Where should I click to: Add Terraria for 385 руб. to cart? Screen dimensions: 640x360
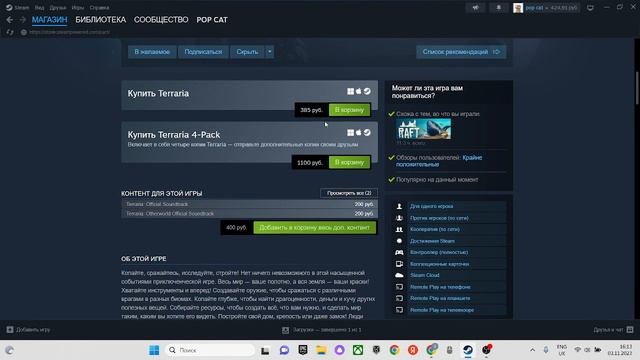pyautogui.click(x=349, y=110)
